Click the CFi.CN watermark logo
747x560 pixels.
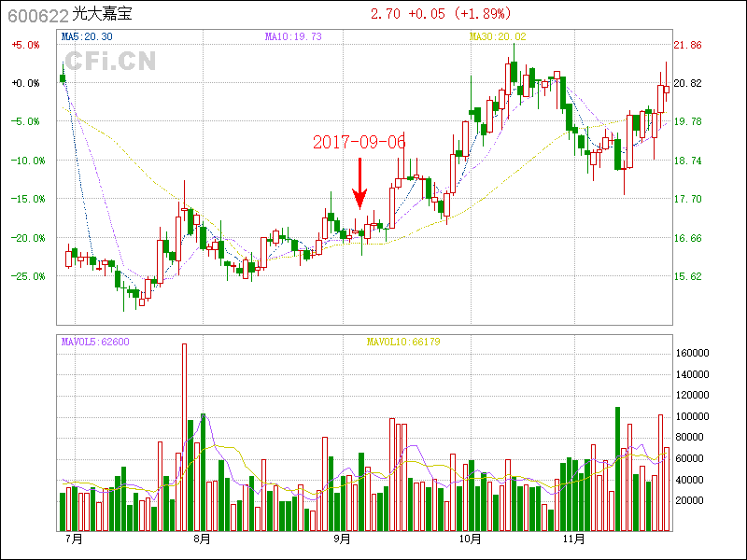(110, 62)
